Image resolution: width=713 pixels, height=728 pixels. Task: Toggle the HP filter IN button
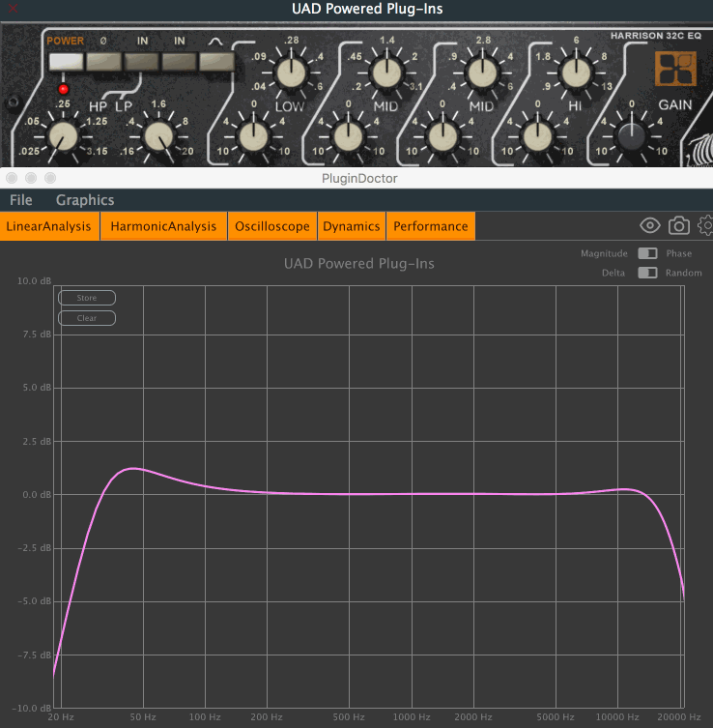pyautogui.click(x=141, y=61)
